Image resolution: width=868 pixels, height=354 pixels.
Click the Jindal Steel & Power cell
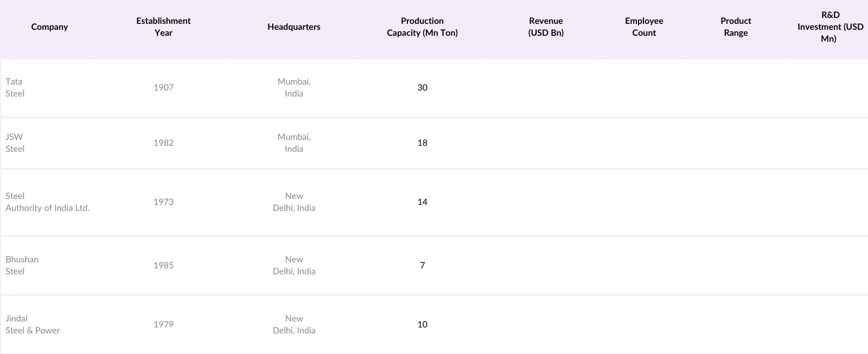33,325
